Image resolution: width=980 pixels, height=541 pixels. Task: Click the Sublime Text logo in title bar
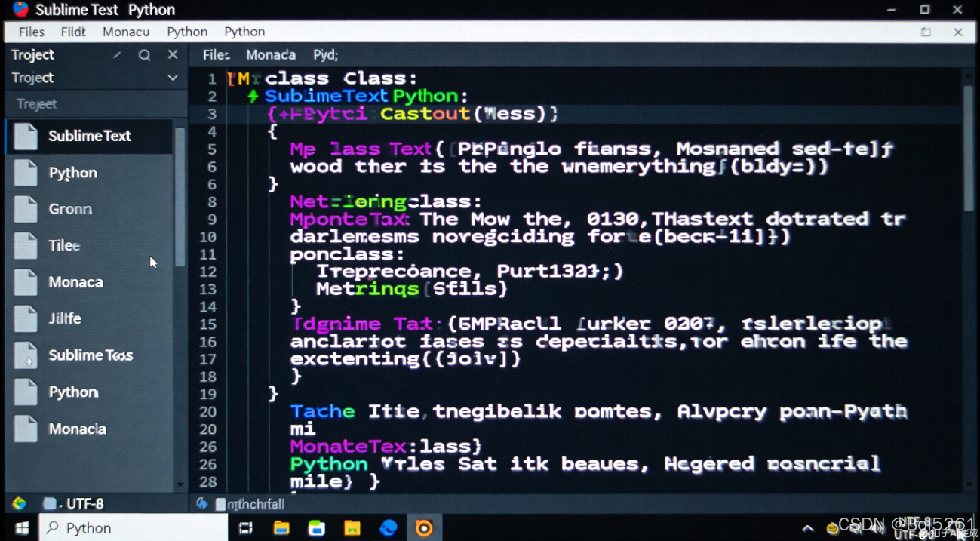(20, 9)
